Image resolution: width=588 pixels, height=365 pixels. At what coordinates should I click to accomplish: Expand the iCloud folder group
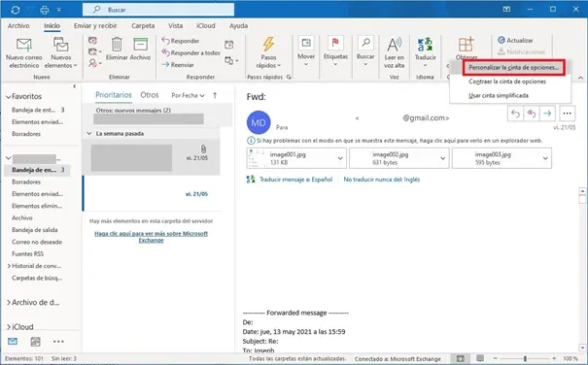click(x=8, y=327)
